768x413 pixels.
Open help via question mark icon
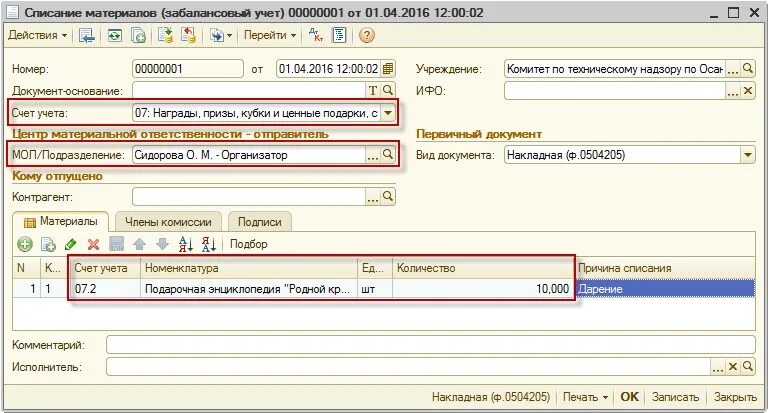(366, 35)
